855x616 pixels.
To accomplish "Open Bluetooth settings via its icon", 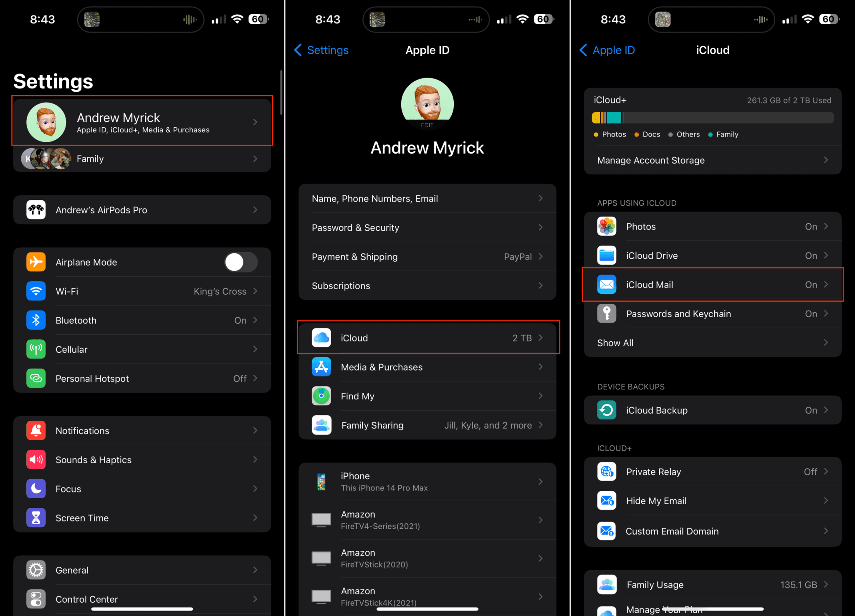I will pos(36,320).
